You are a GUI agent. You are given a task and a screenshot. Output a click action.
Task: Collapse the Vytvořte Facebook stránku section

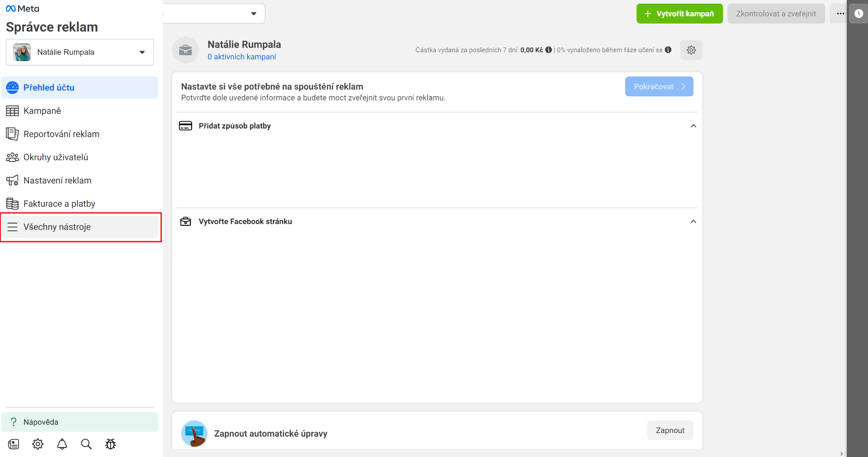pyautogui.click(x=693, y=221)
